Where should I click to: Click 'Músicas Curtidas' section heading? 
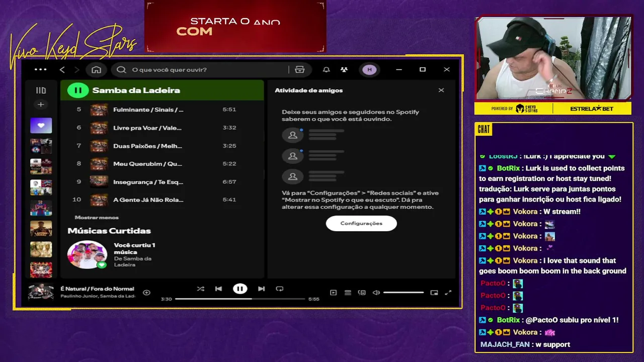tap(109, 231)
